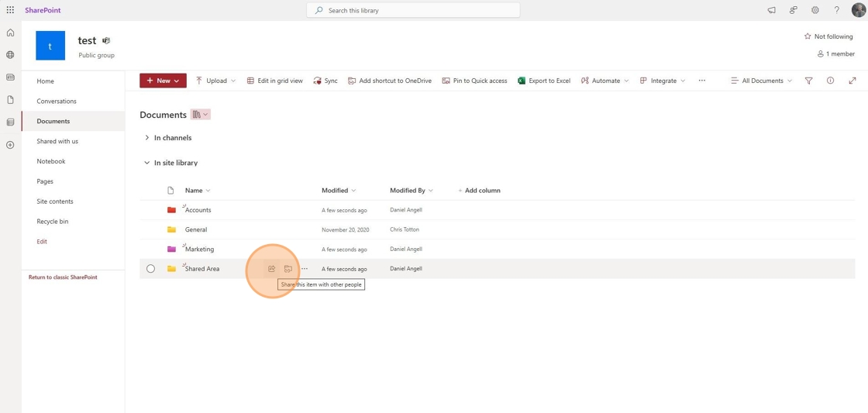This screenshot has width=868, height=413.
Task: Open the Upload dropdown
Action: coord(215,81)
